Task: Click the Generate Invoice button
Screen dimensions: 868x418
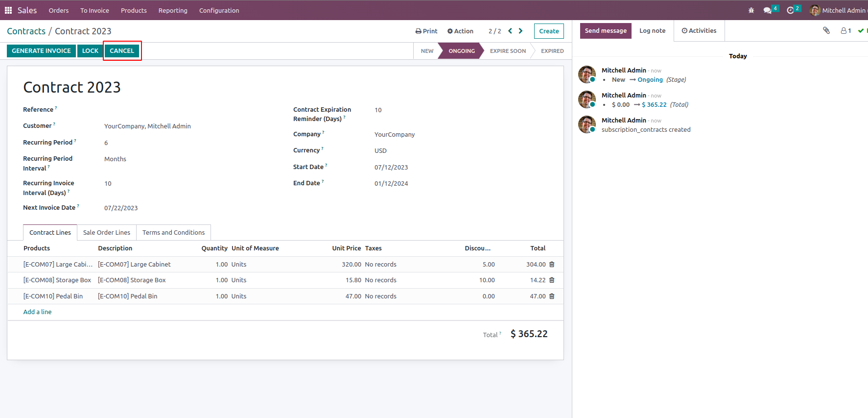Action: tap(41, 50)
